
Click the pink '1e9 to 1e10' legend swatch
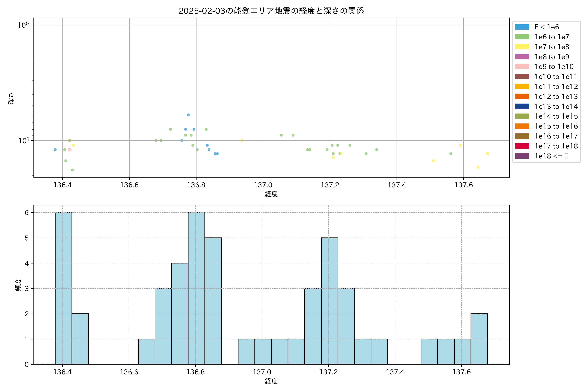click(522, 66)
